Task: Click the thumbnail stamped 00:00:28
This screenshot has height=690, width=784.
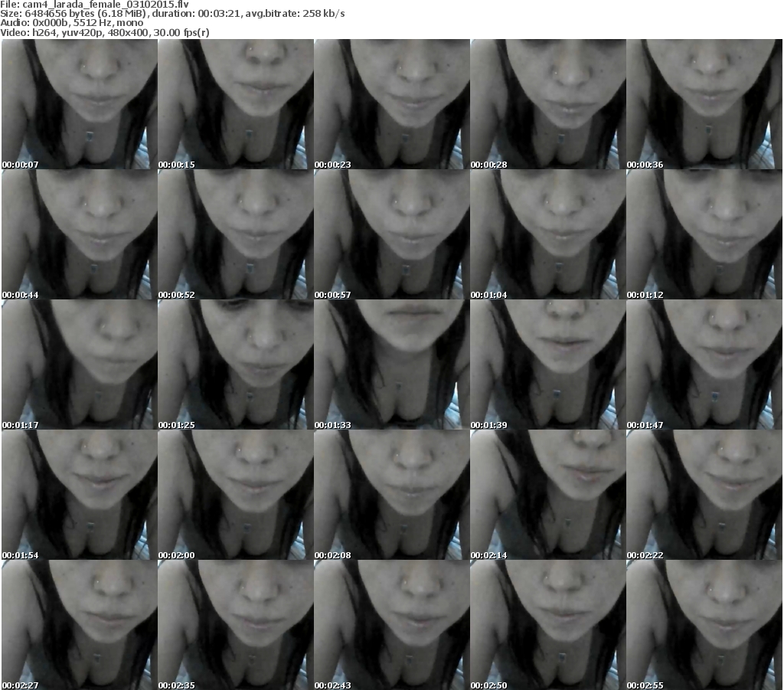Action: (x=548, y=104)
